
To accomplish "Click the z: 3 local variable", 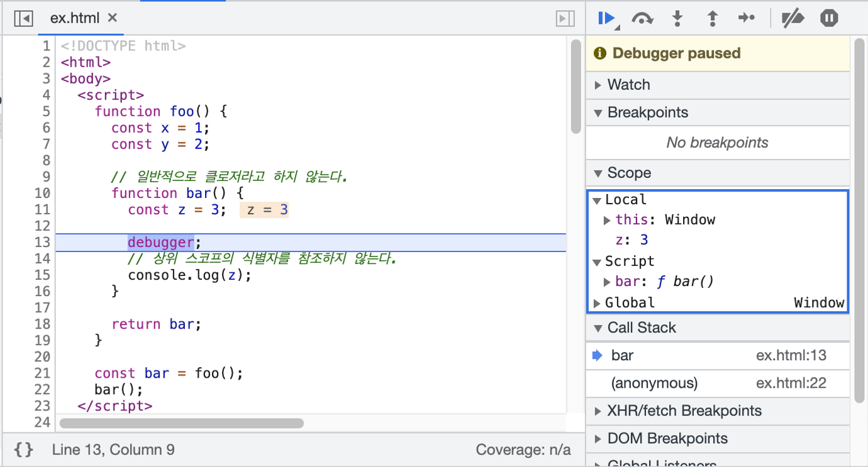I will coord(632,240).
